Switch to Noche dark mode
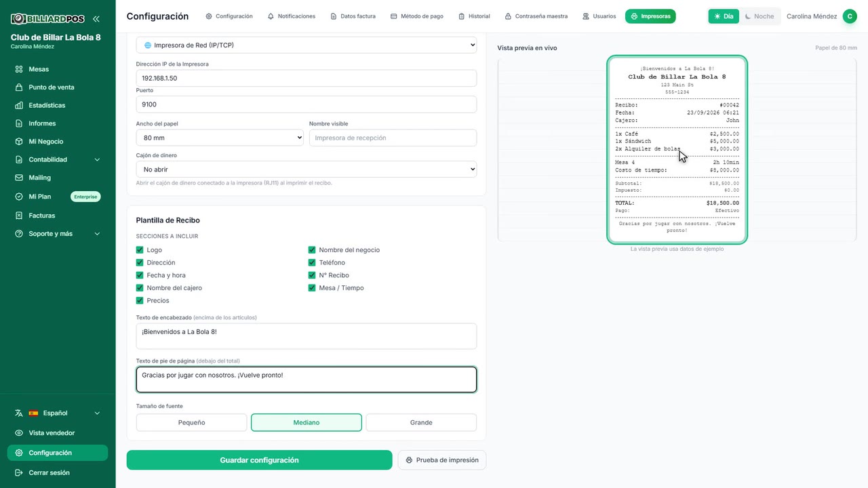The width and height of the screenshot is (868, 488). [759, 16]
